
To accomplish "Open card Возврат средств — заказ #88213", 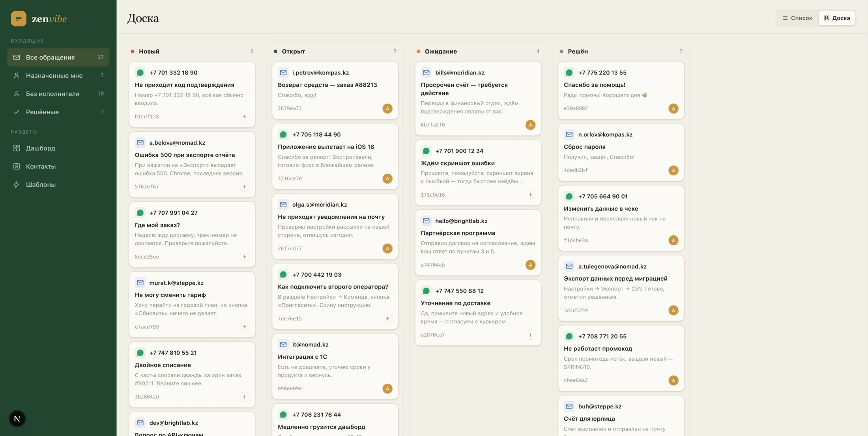I will pyautogui.click(x=335, y=90).
